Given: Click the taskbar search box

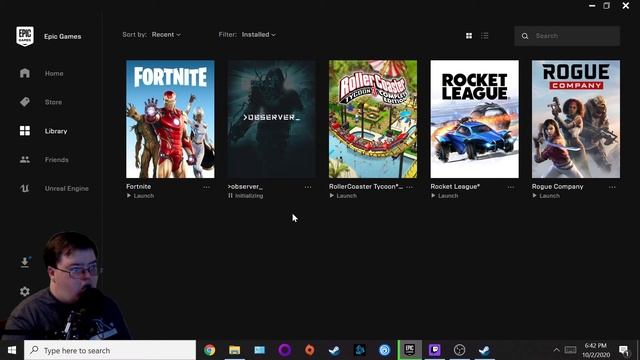Looking at the screenshot, I should 110,350.
